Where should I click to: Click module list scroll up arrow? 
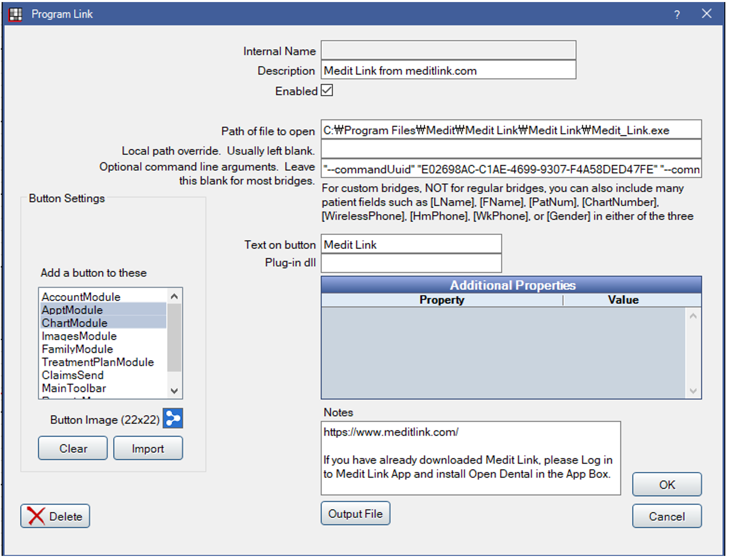(x=174, y=296)
